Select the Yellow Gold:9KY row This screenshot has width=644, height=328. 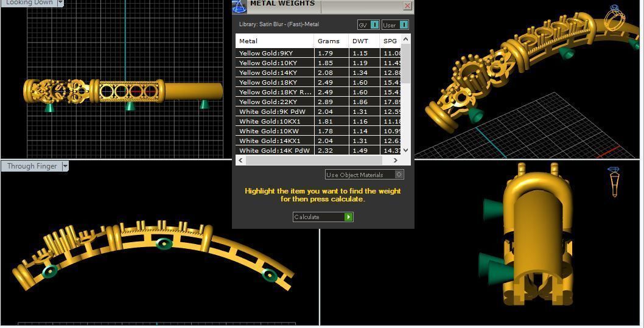pos(318,53)
